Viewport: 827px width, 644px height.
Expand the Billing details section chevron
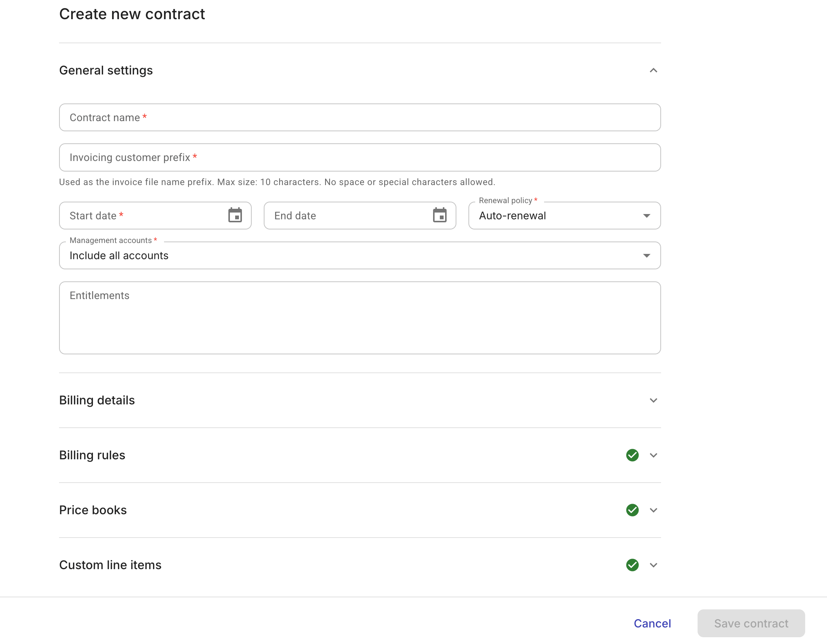tap(653, 400)
